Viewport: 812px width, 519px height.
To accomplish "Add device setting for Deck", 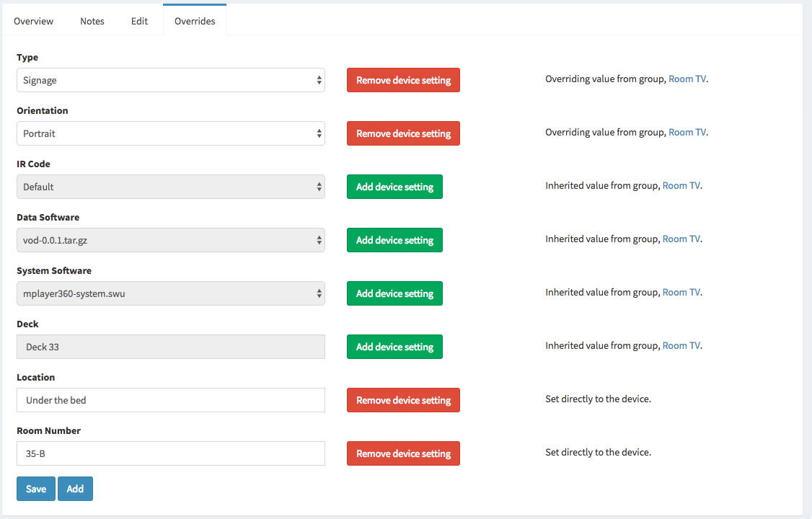I will tap(394, 347).
